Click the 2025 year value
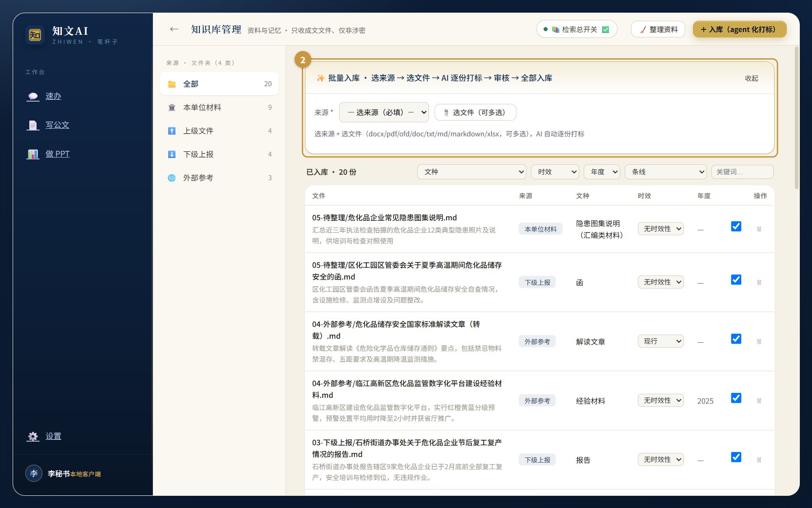This screenshot has height=508, width=812. click(x=705, y=401)
